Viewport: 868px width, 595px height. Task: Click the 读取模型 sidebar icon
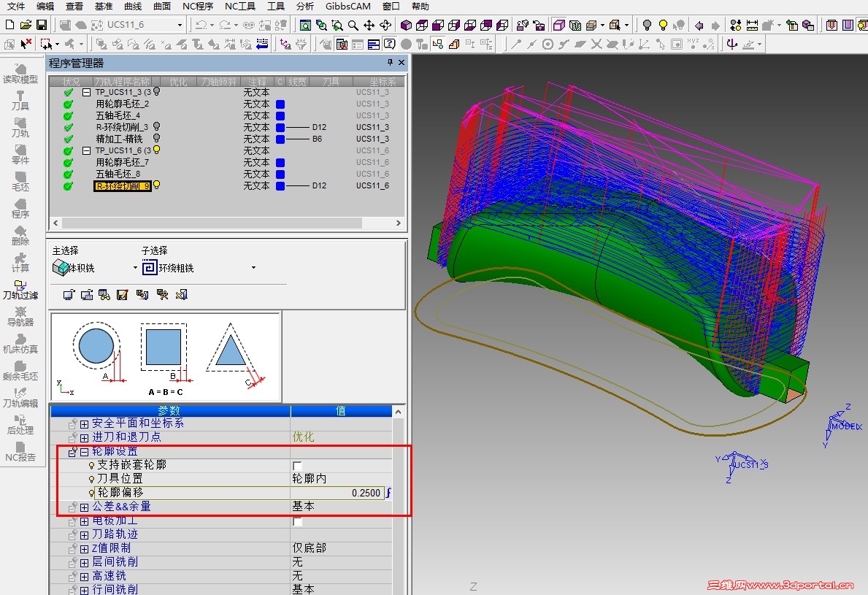20,73
